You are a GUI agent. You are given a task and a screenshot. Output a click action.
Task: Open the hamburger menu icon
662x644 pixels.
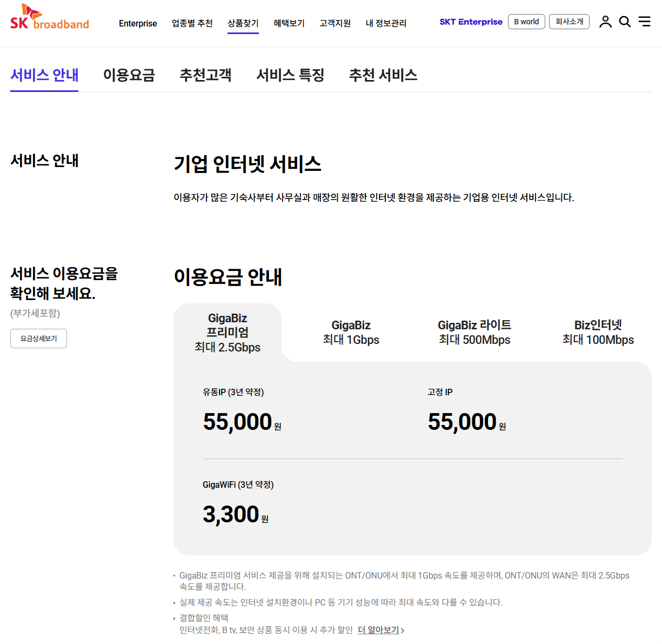pos(644,22)
